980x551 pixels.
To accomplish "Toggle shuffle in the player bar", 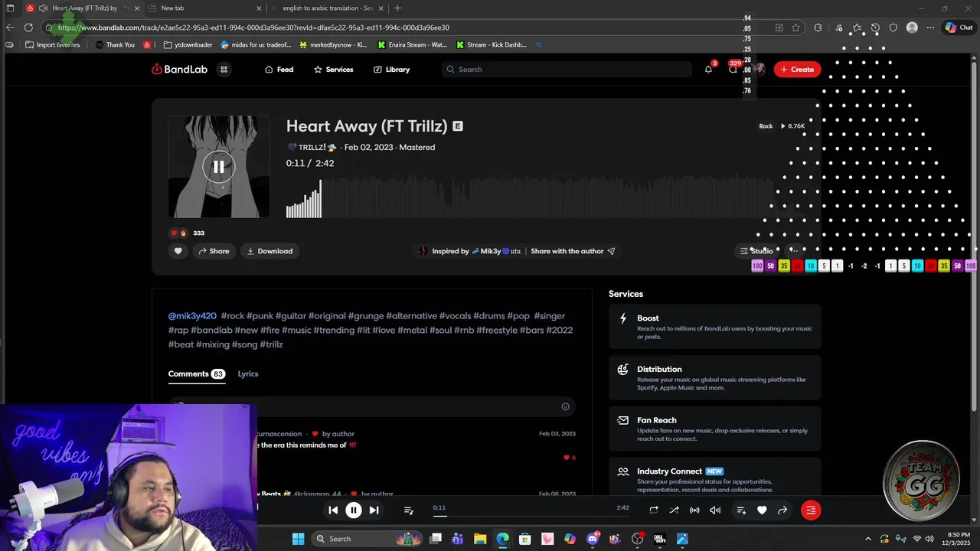I will 674,510.
